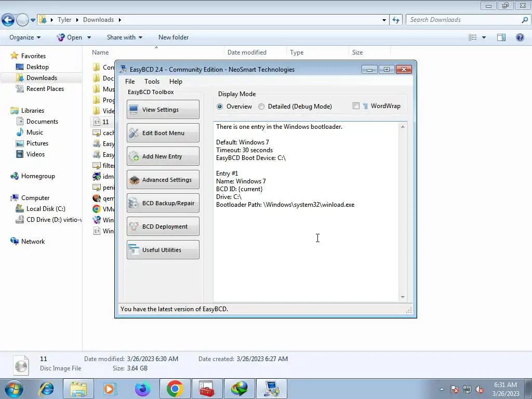
Task: Click the Tyler breadcrumb in the address bar
Action: click(64, 20)
